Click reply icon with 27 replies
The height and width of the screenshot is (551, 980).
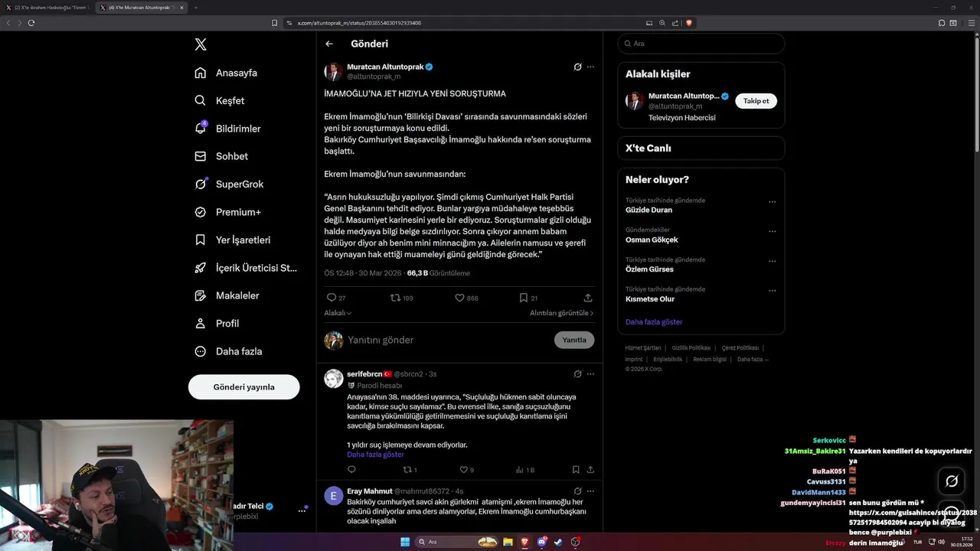332,298
